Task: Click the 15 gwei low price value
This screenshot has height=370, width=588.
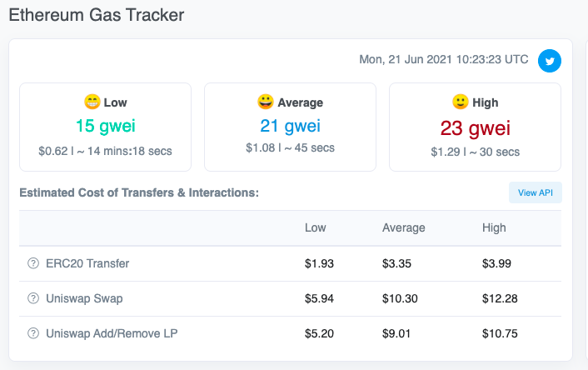Action: pos(105,127)
